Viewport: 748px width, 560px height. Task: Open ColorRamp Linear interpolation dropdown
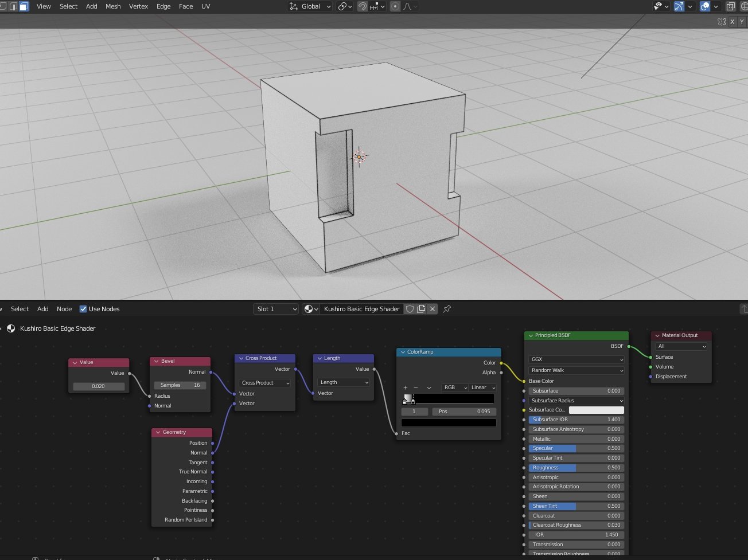(x=483, y=387)
